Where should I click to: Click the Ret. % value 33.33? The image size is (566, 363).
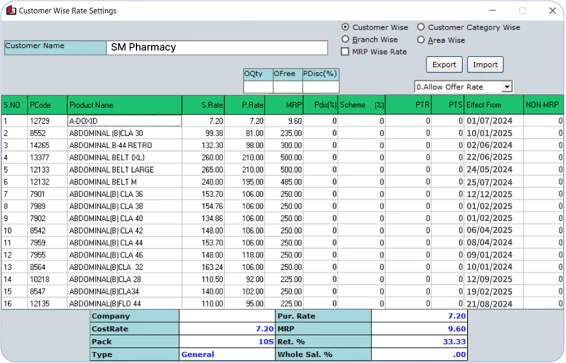pyautogui.click(x=419, y=341)
